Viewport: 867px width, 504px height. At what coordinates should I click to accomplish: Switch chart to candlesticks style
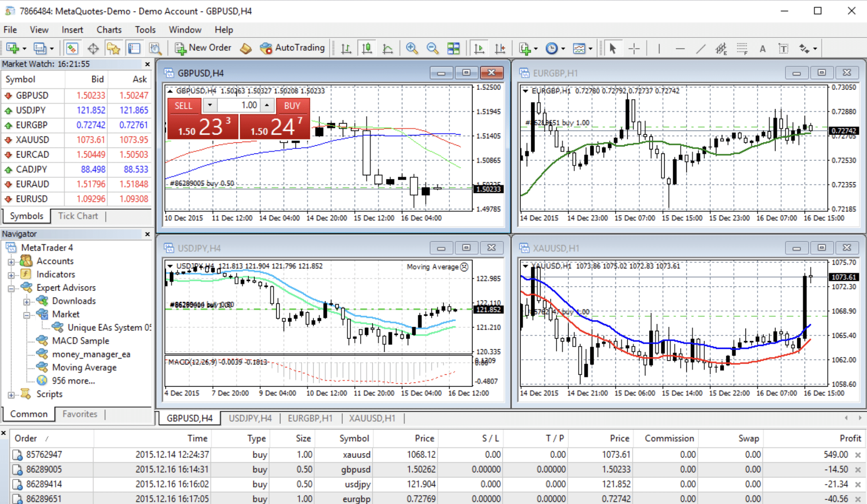pos(367,48)
